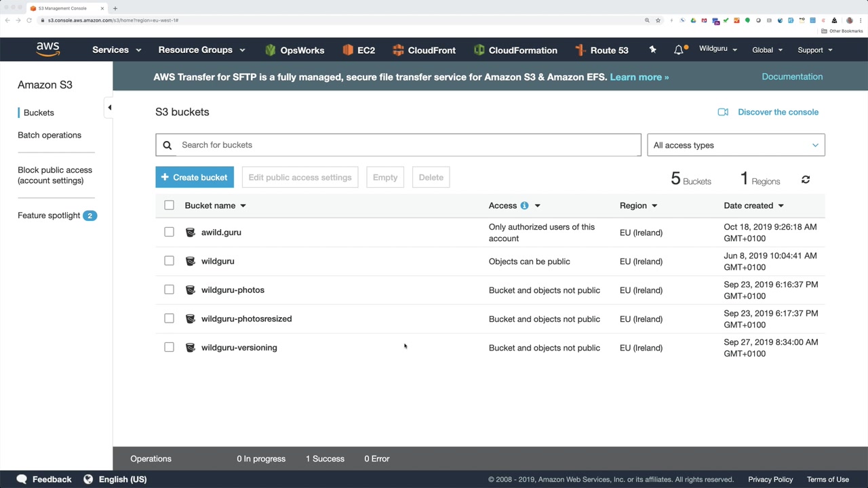This screenshot has height=488, width=868.
Task: Open the Google Drive extension icon
Action: (693, 20)
